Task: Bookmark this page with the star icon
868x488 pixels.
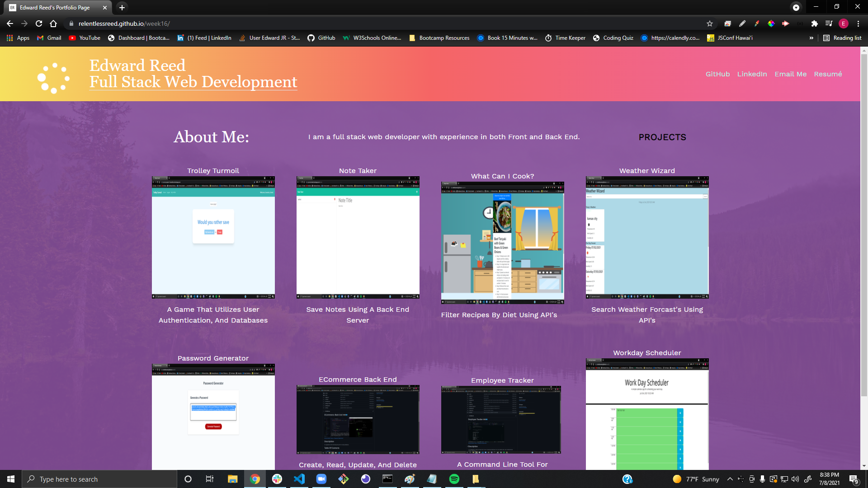Action: (710, 23)
